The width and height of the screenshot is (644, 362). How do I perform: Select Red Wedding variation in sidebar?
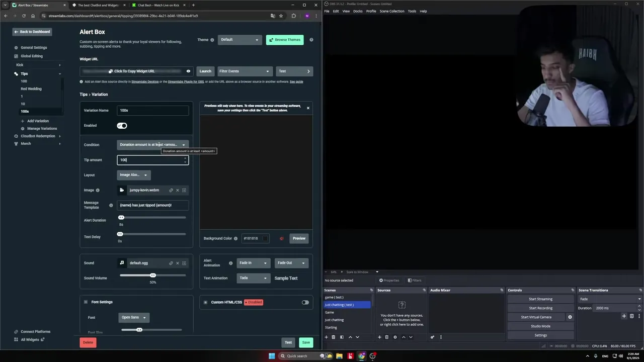click(x=31, y=89)
